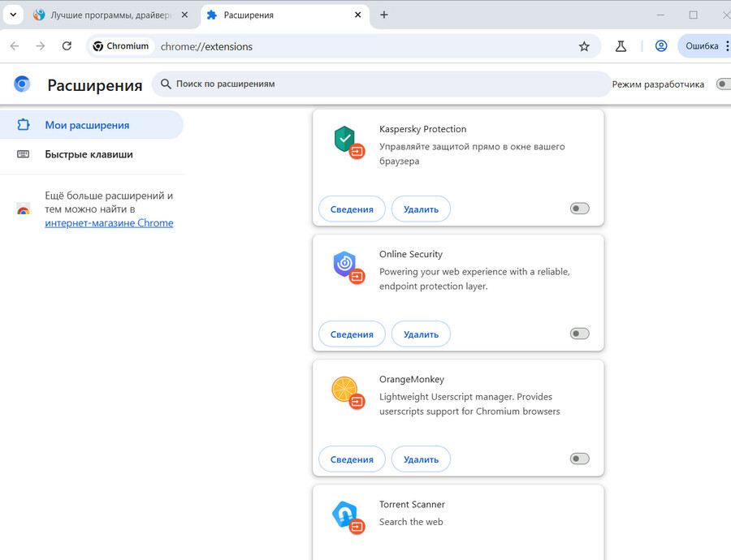Toggle developer mode (Режим разработчика)

pyautogui.click(x=724, y=84)
